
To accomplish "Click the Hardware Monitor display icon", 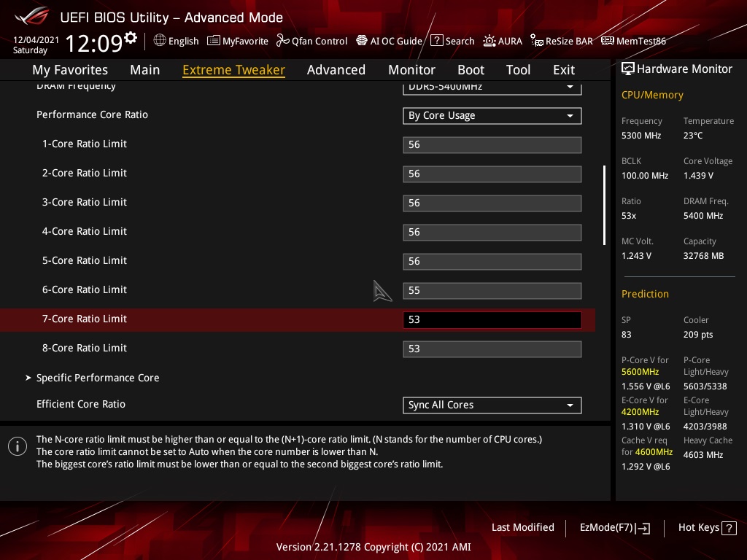I will tap(628, 69).
